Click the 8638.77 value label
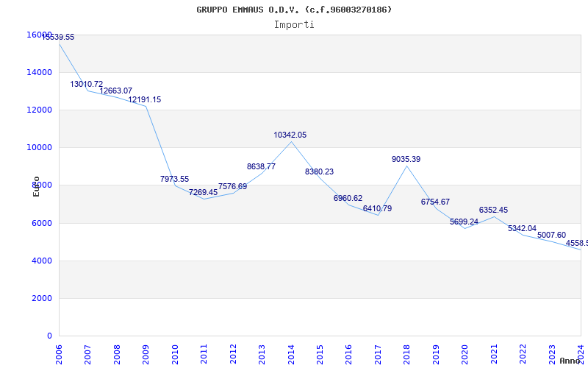This screenshot has height=368, width=588. (262, 166)
